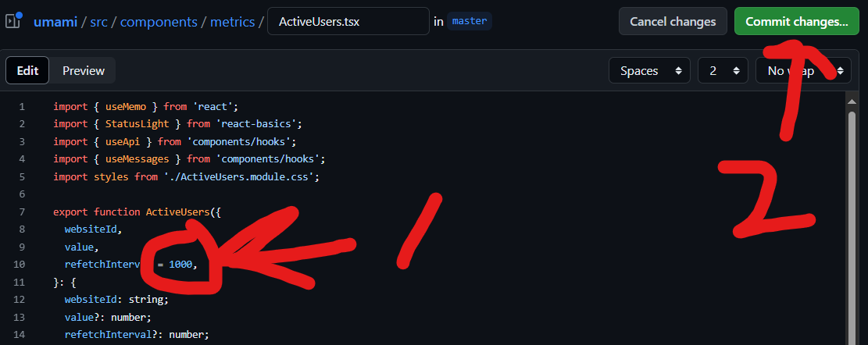Click the 'export' keyword on line 7
Screen dimensions: 868x345
tap(71, 212)
